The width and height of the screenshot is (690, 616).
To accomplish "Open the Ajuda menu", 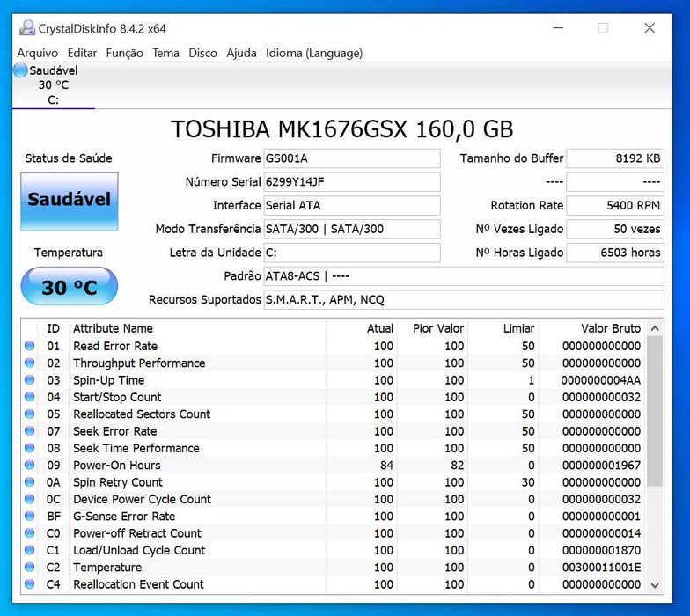I will [241, 53].
